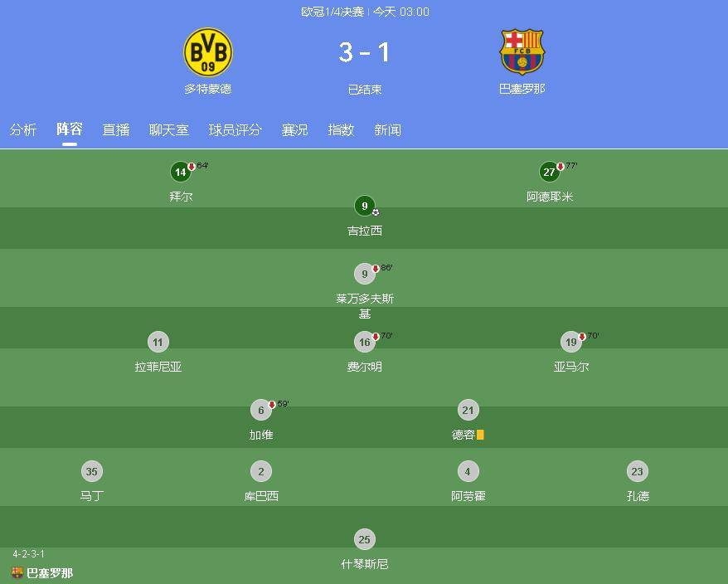Screen dimensions: 728x584
Task: Open the 新闻 tab
Action: point(388,129)
